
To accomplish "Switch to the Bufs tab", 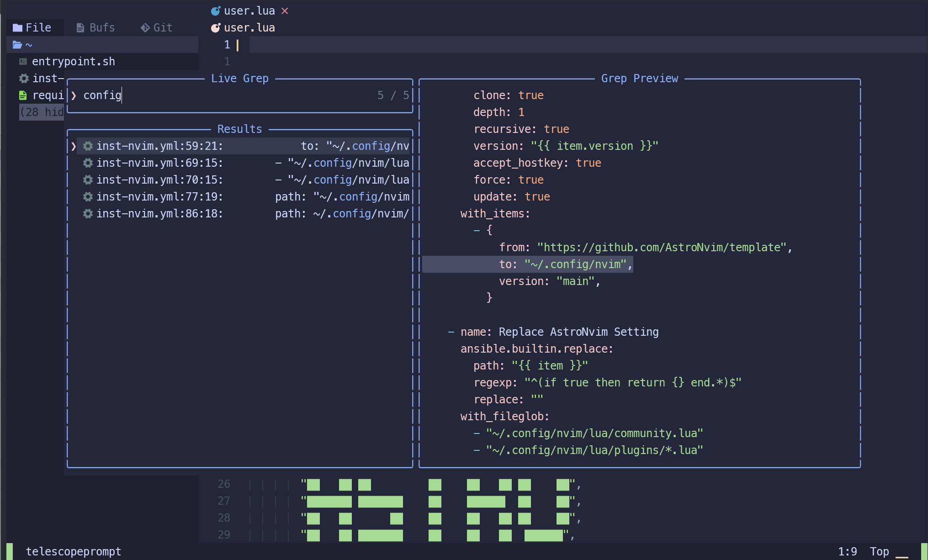I will [101, 27].
